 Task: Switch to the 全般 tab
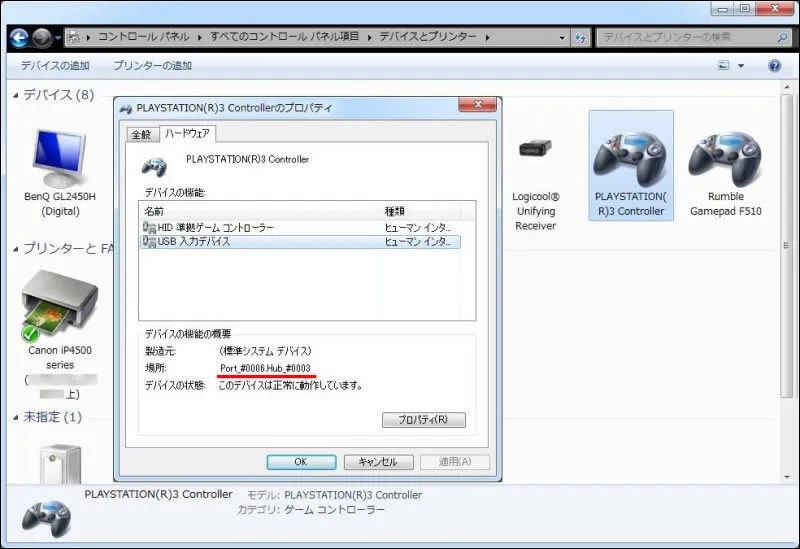141,134
